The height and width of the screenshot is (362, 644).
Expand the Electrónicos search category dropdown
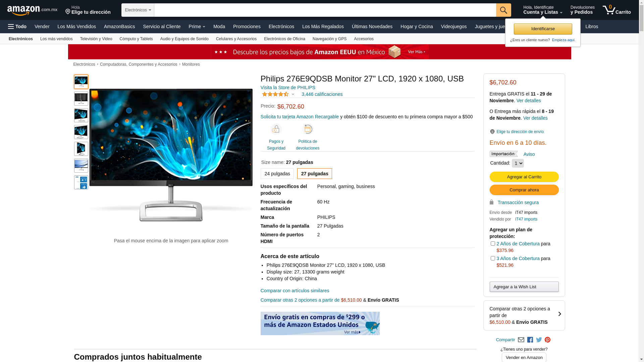click(x=138, y=10)
